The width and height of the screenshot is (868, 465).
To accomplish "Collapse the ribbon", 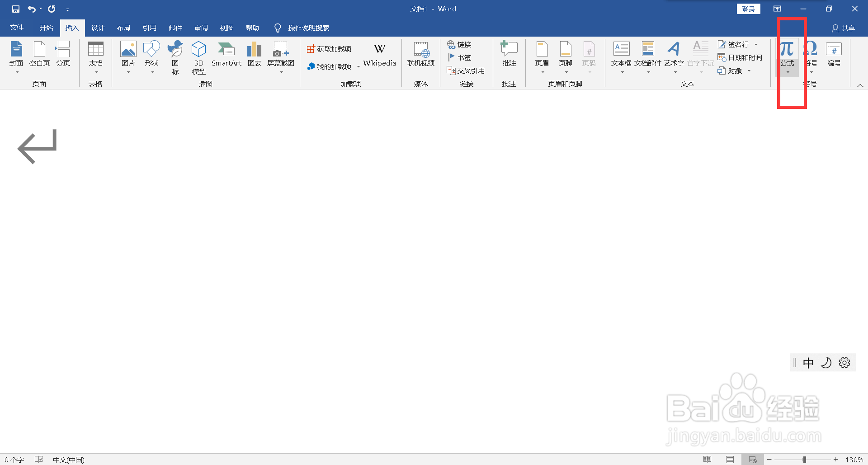I will 860,85.
